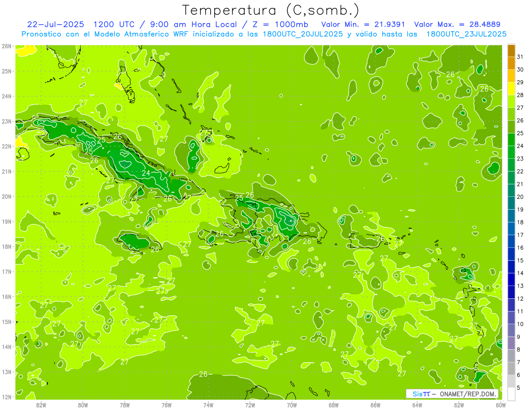Click the '23N' latitude label

(x=6, y=121)
